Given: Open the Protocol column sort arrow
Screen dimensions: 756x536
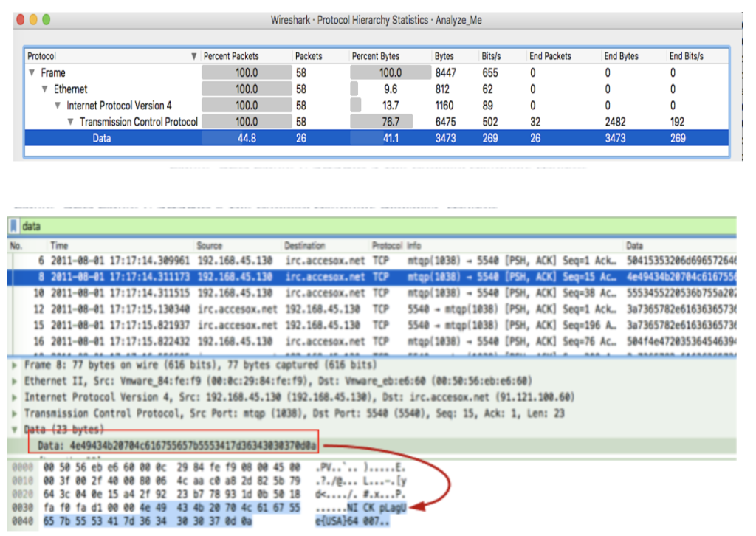Looking at the screenshot, I should pyautogui.click(x=194, y=56).
